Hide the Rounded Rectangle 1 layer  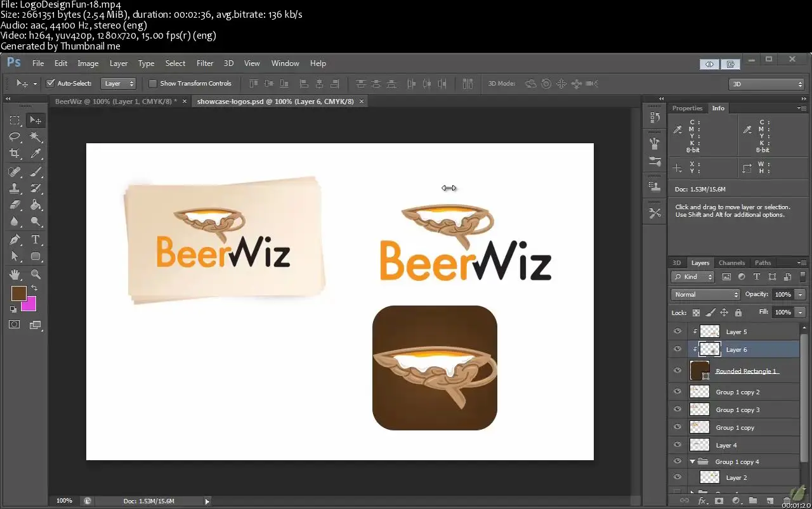(x=678, y=371)
